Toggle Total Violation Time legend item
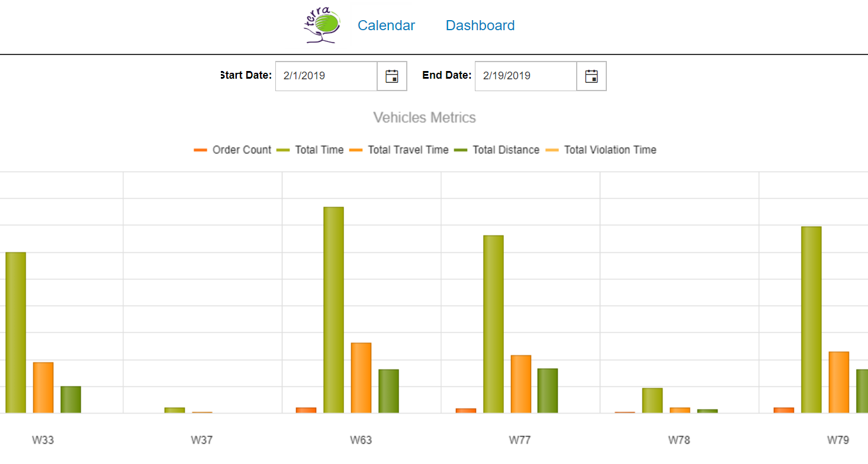868x464 pixels. [601, 150]
